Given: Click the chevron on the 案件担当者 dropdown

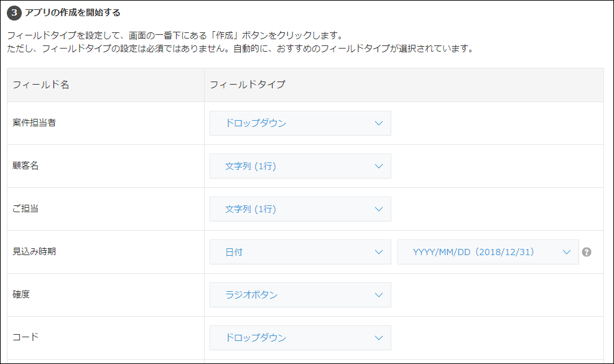Looking at the screenshot, I should click(x=380, y=123).
